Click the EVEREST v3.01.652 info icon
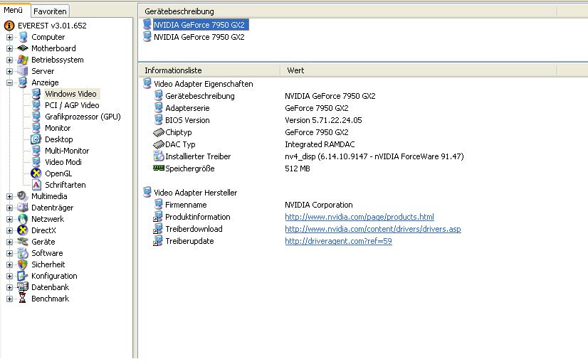Image resolution: width=588 pixels, height=364 pixels. click(9, 26)
